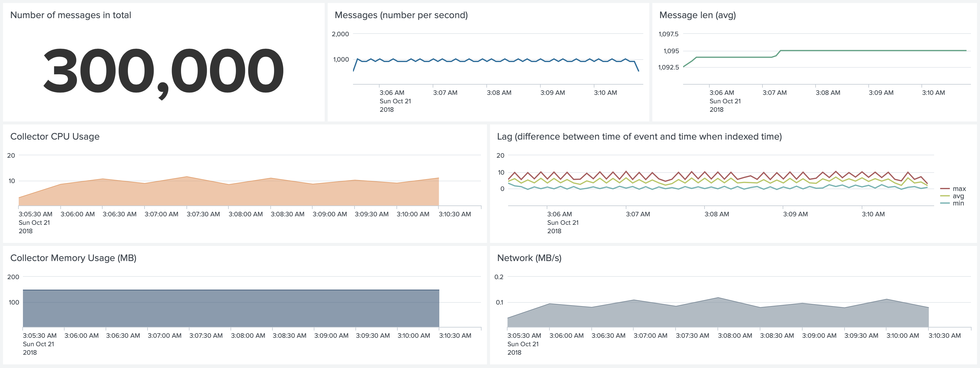Viewport: 980px width, 368px height.
Task: Click 3:07:30 AM tick on CPU chart
Action: (x=203, y=214)
